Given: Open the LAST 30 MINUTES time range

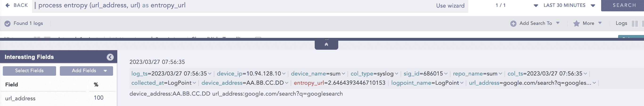Looking at the screenshot, I should pyautogui.click(x=564, y=5).
